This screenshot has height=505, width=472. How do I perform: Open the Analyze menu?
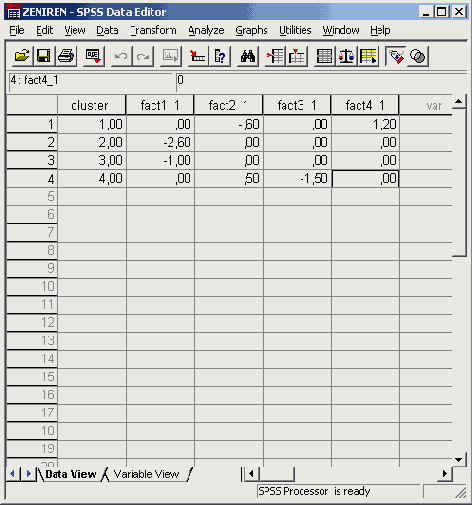click(x=206, y=30)
